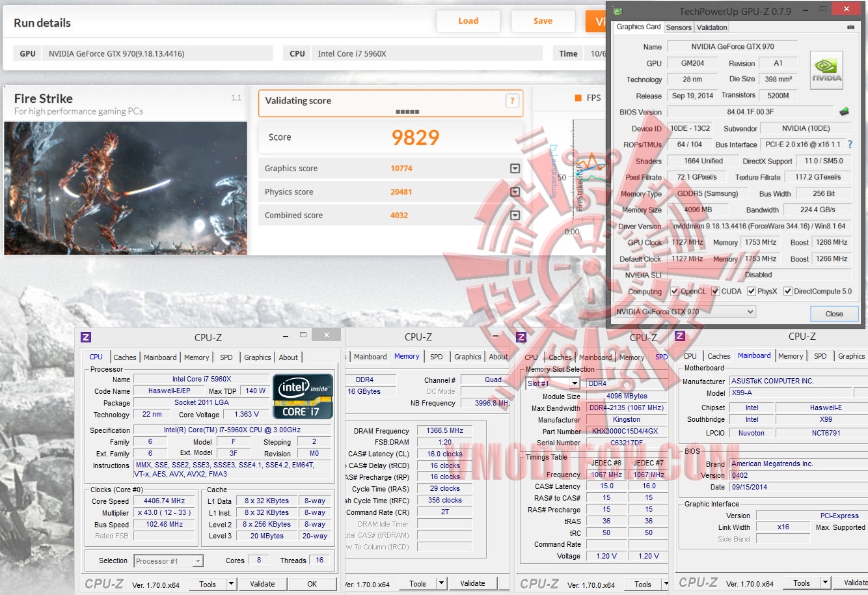This screenshot has width=868, height=595.
Task: Click the Core Speed value 4406.74 MHz
Action: (165, 501)
